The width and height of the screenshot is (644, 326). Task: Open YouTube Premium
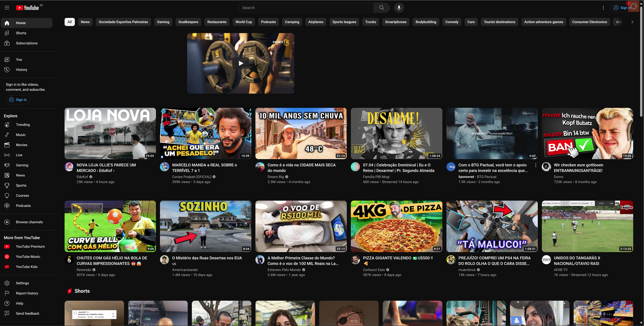pyautogui.click(x=27, y=247)
